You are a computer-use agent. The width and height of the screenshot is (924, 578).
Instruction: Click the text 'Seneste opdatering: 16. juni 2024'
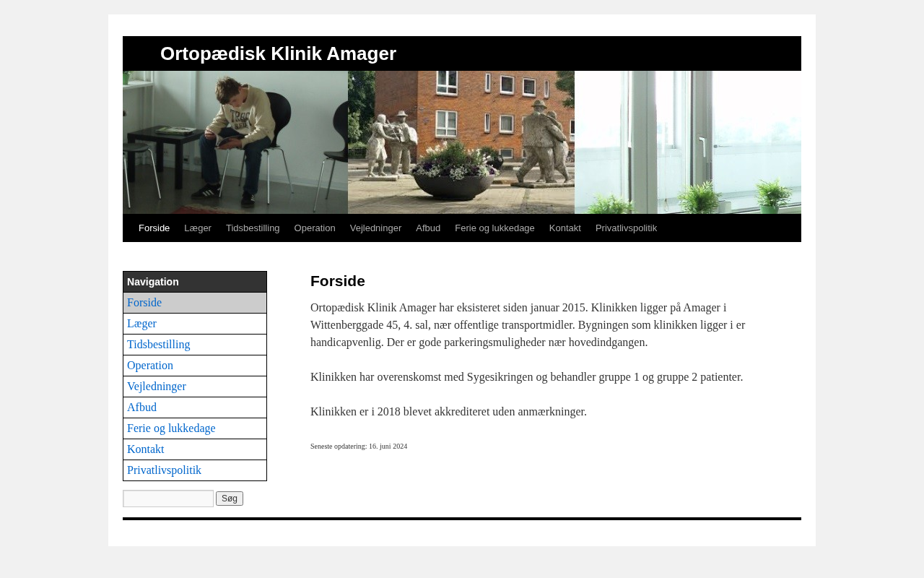click(x=359, y=447)
